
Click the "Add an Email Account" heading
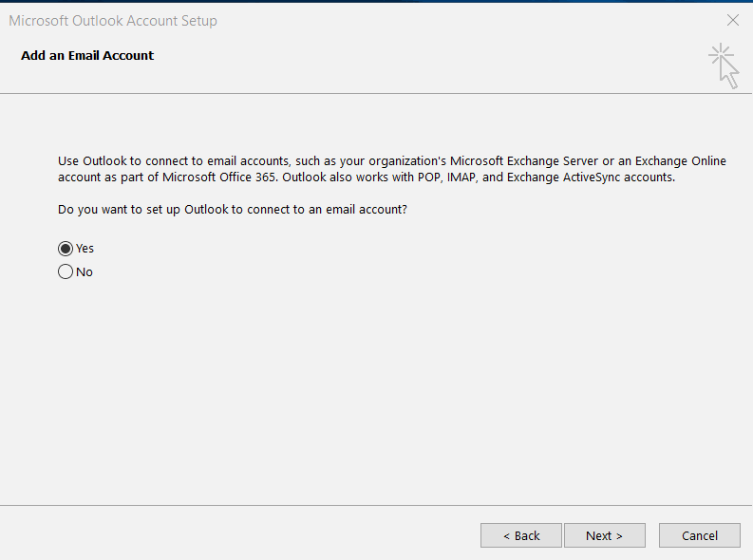87,56
